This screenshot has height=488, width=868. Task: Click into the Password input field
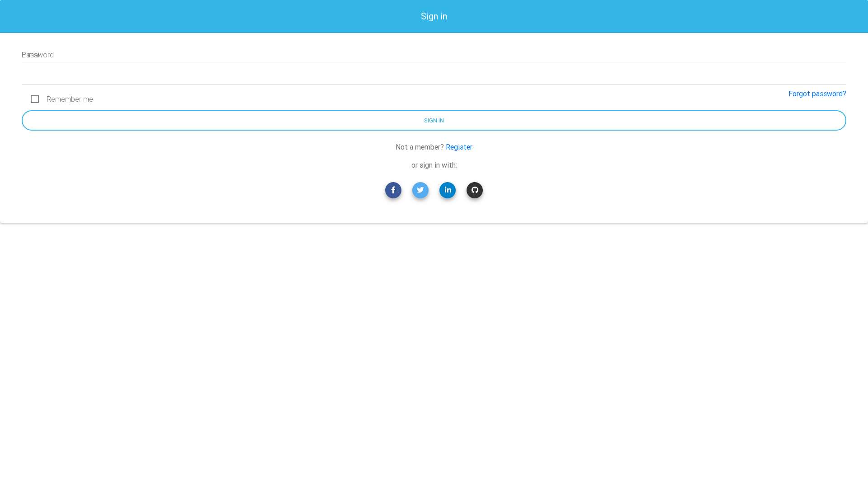coord(434,76)
